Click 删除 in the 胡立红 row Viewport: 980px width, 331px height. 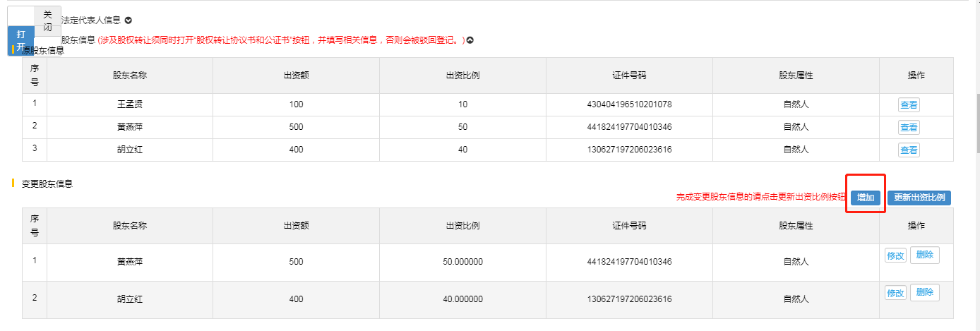coord(924,292)
